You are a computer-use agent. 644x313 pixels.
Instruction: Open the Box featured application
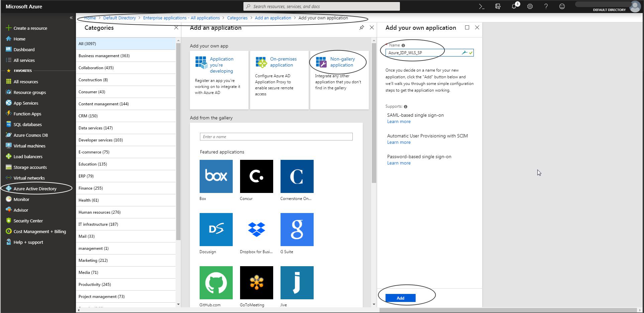point(216,176)
